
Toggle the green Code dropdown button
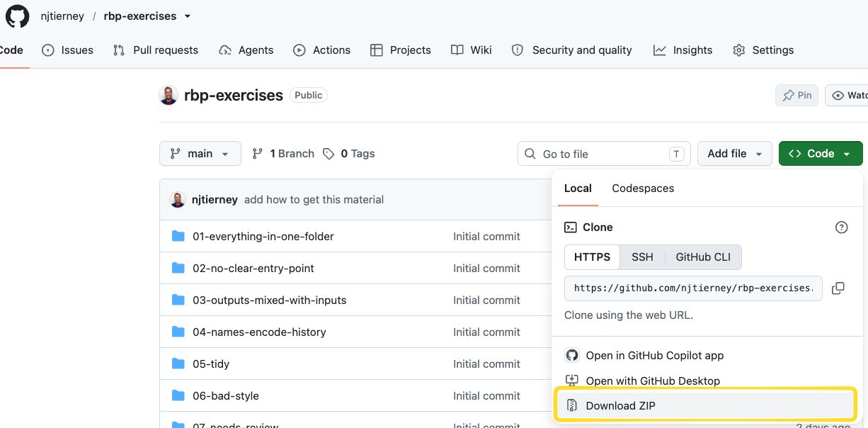point(821,154)
